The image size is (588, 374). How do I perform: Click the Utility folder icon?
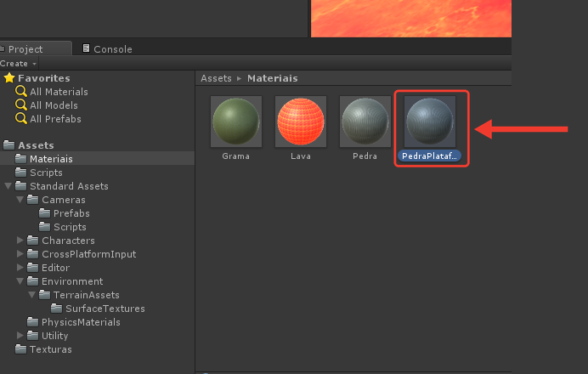point(32,336)
